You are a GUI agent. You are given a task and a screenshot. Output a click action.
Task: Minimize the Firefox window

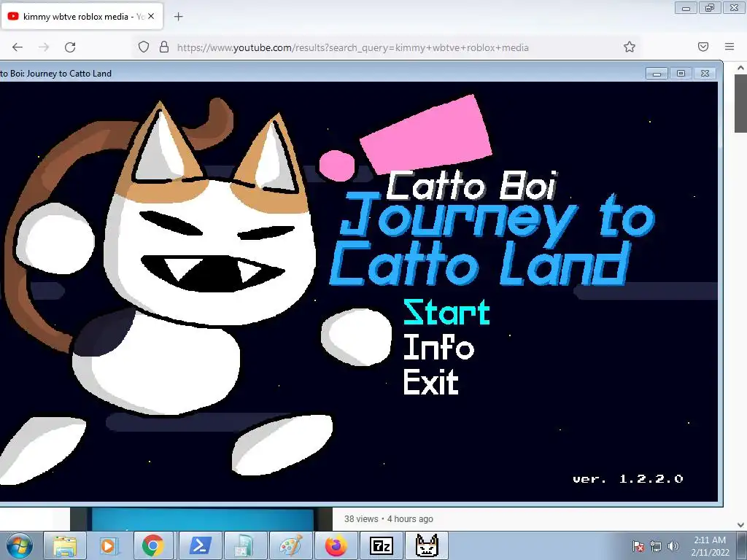click(686, 8)
